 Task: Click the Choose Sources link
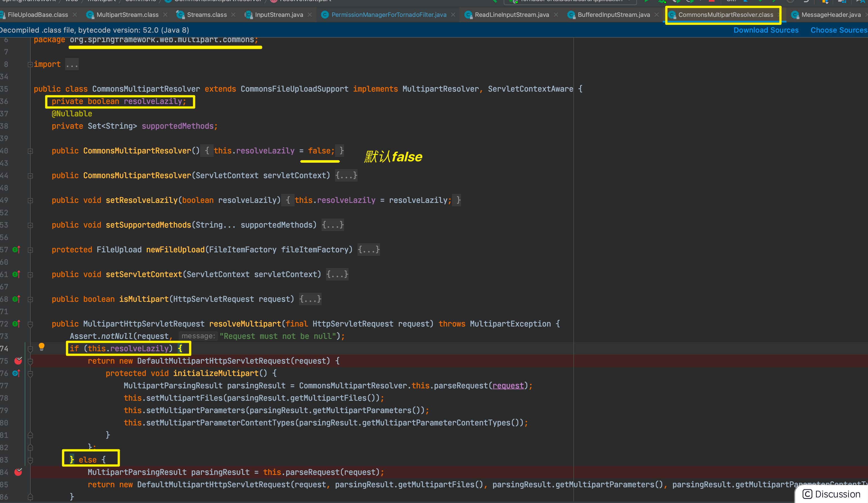(x=839, y=30)
